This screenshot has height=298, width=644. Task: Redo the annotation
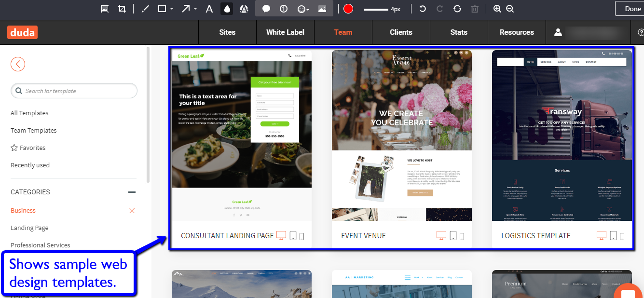[439, 9]
